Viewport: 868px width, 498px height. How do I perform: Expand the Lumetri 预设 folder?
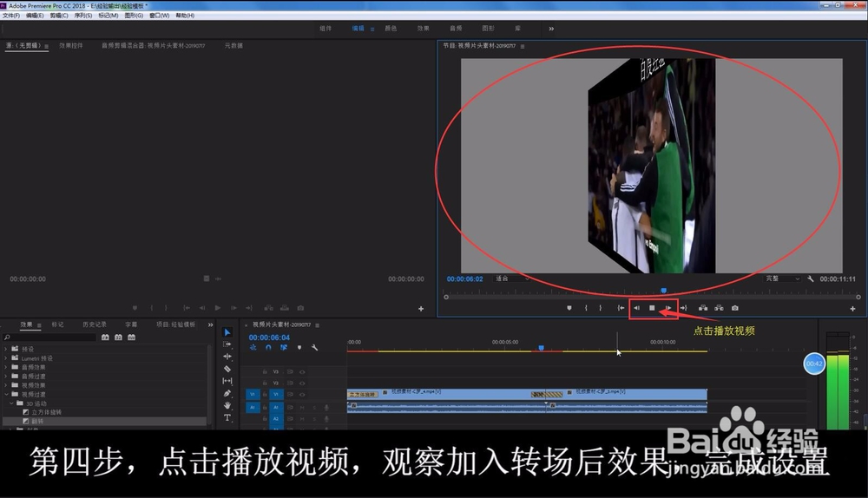tap(6, 358)
